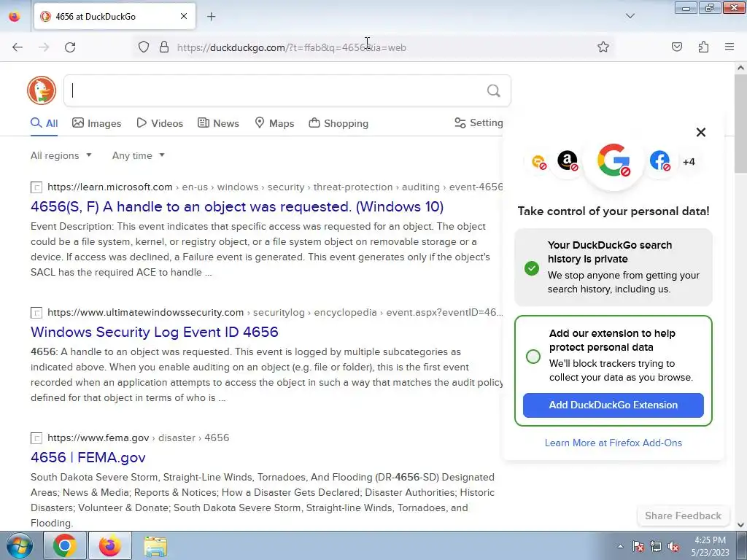This screenshot has height=560, width=747.
Task: Click the muted volume tray icon
Action: coord(673,546)
